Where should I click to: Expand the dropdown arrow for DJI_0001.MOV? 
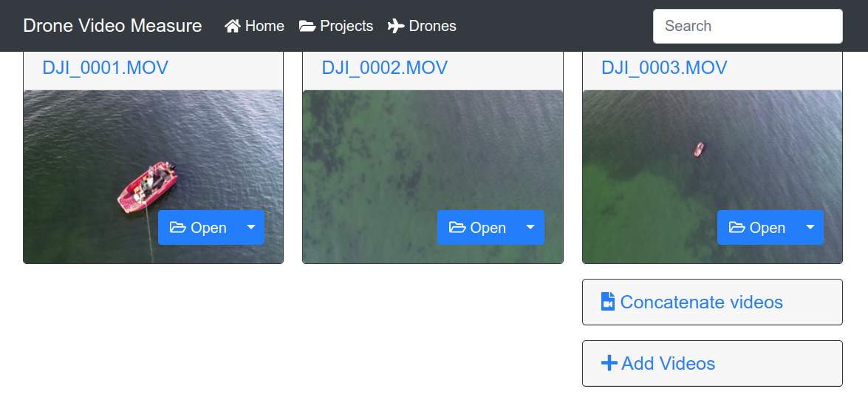point(251,227)
